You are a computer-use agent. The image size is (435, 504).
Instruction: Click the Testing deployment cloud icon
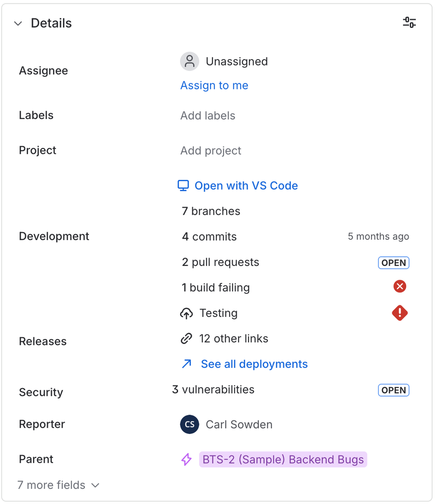[186, 313]
